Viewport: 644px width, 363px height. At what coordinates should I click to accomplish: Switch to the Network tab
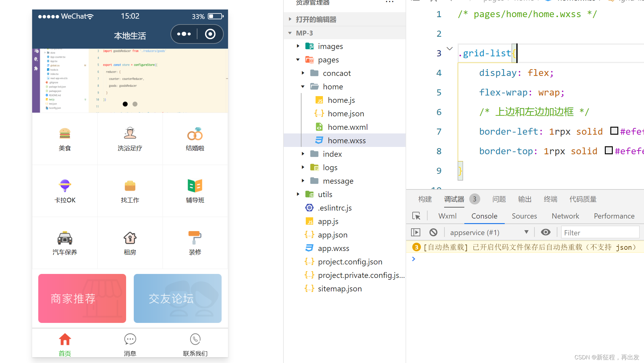565,216
